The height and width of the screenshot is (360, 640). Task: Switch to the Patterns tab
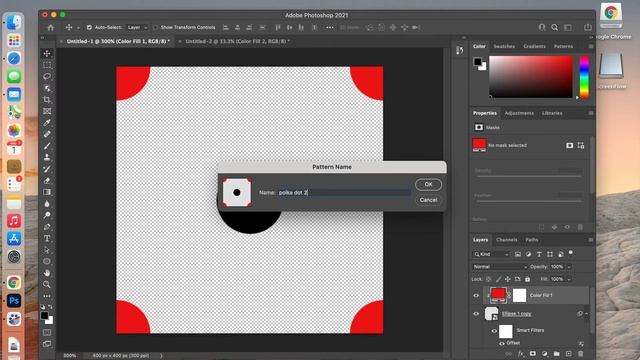(x=563, y=47)
